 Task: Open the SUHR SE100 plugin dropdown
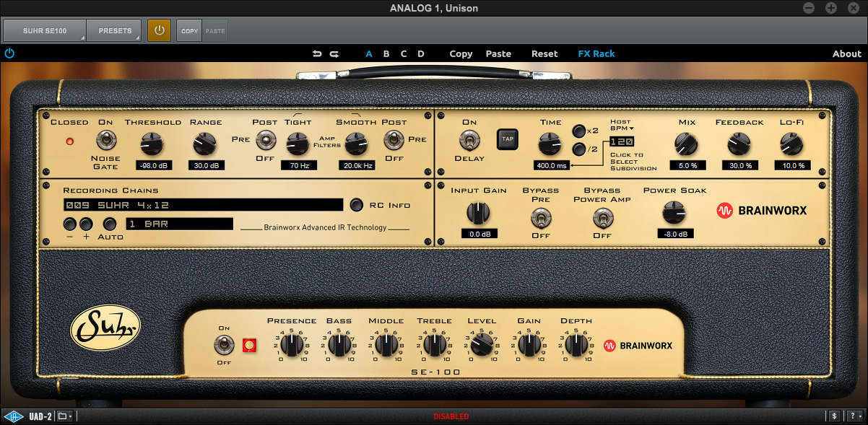tap(45, 31)
